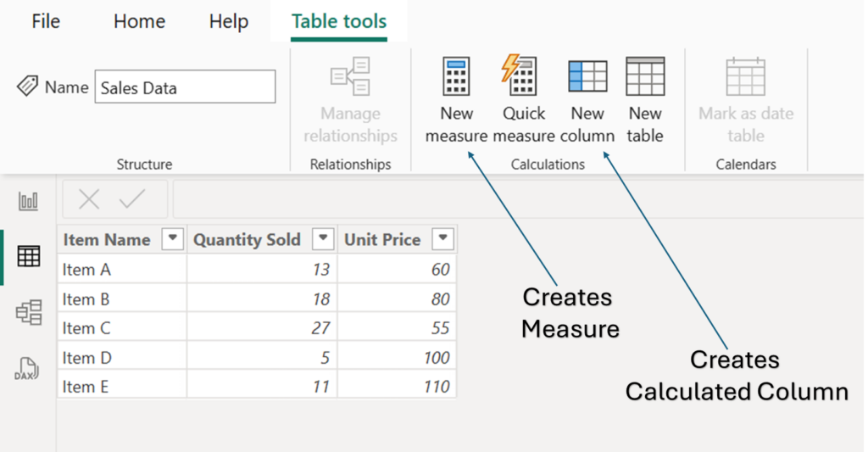The image size is (868, 452).
Task: Click the Quick measure lightning icon
Action: pos(520,76)
